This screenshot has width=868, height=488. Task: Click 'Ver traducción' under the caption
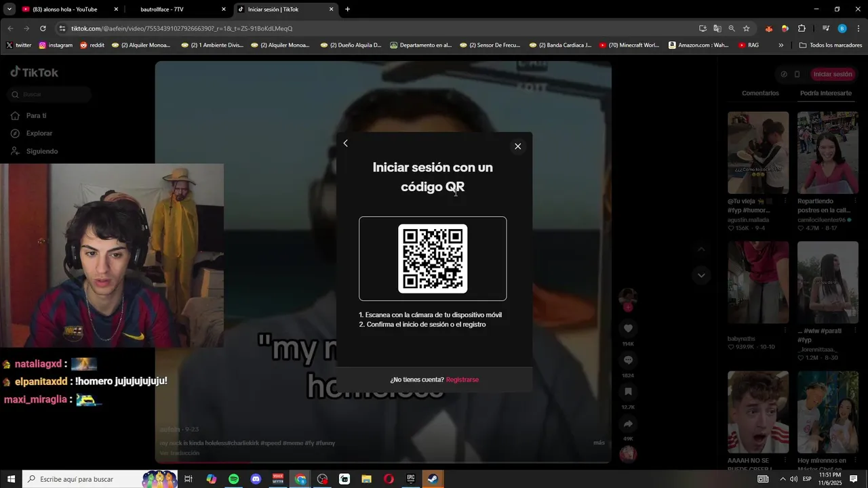pyautogui.click(x=180, y=453)
